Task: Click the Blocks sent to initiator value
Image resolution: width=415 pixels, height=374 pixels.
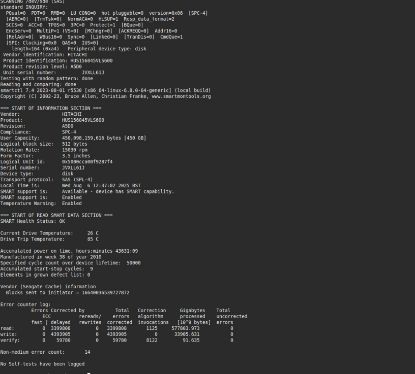Action: click(106, 293)
